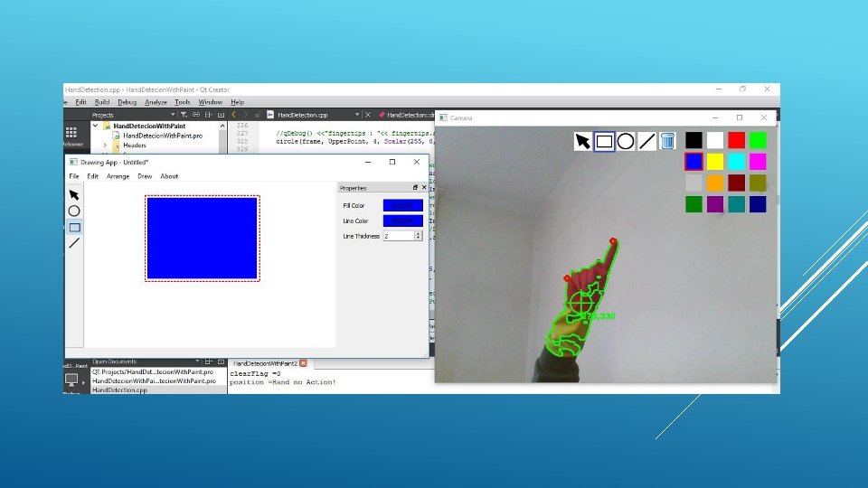
Task: Pick the magenta color swatch
Action: 758,162
